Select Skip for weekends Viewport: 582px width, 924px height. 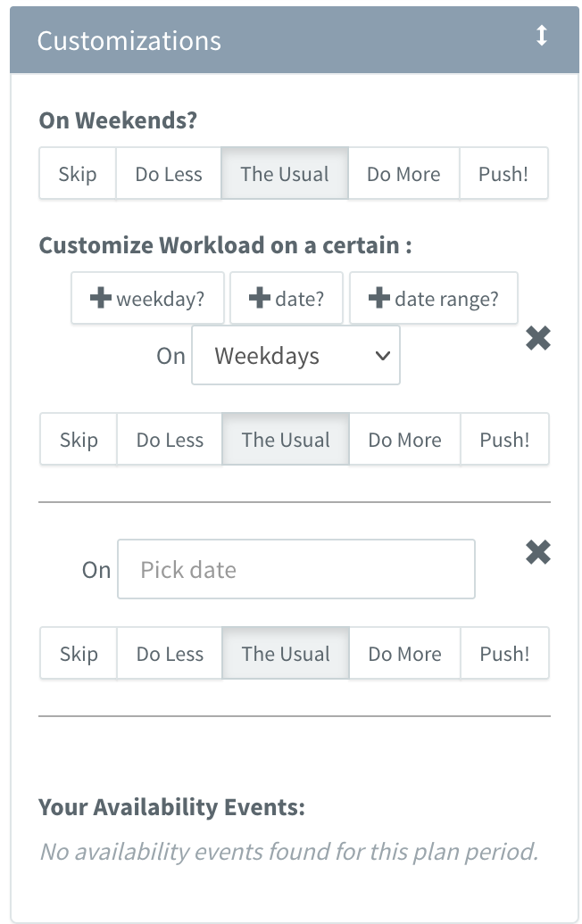78,174
